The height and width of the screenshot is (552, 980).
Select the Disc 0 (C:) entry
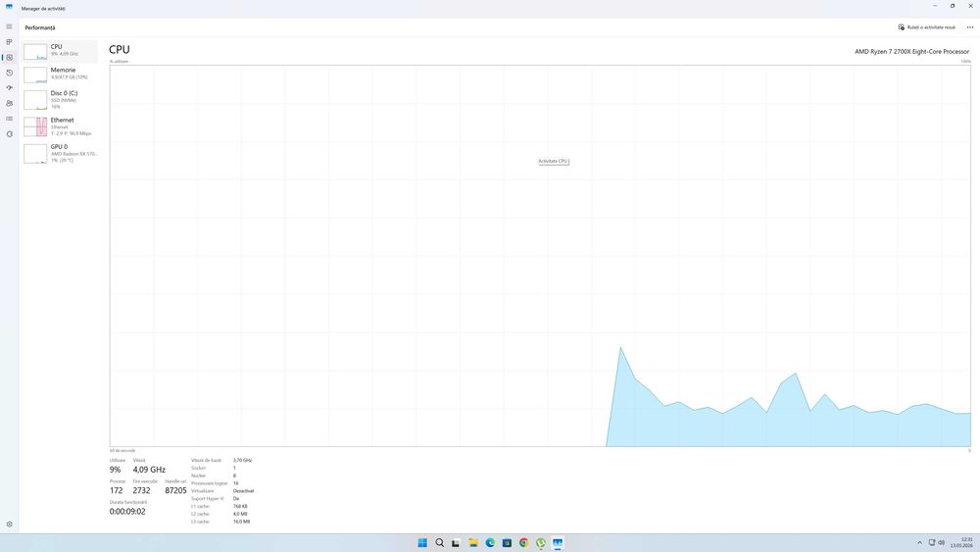pos(60,99)
